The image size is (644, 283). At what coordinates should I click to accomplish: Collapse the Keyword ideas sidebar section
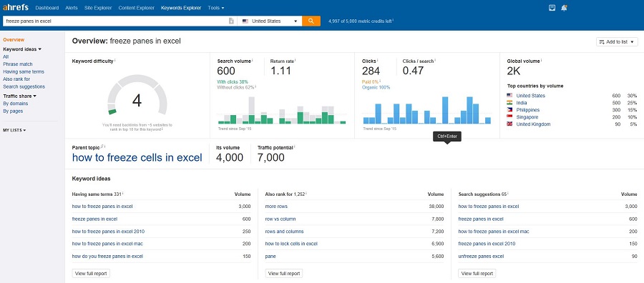[22, 49]
